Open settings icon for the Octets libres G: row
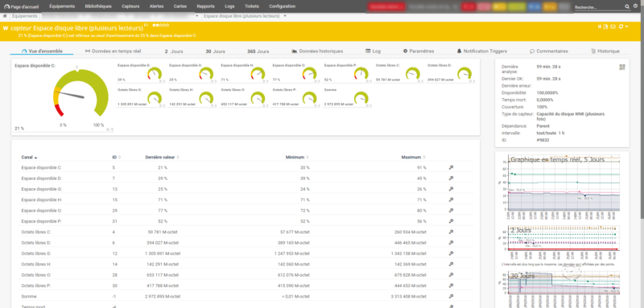 (451, 253)
